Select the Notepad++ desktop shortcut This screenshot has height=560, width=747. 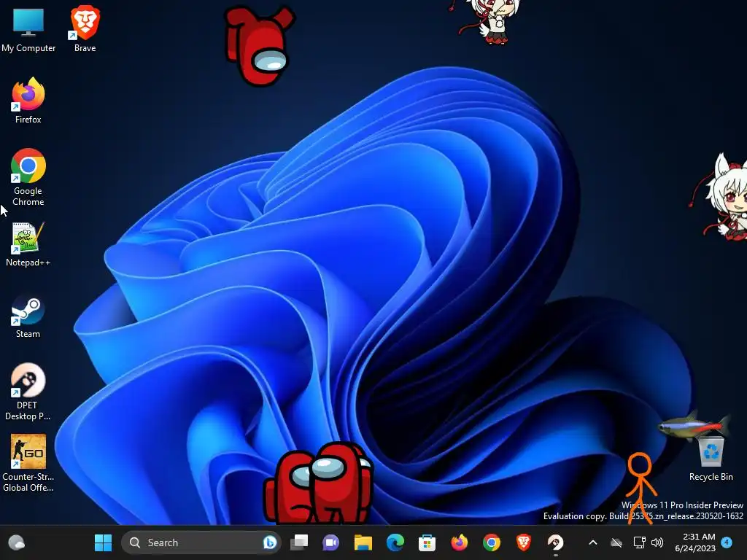tap(28, 244)
